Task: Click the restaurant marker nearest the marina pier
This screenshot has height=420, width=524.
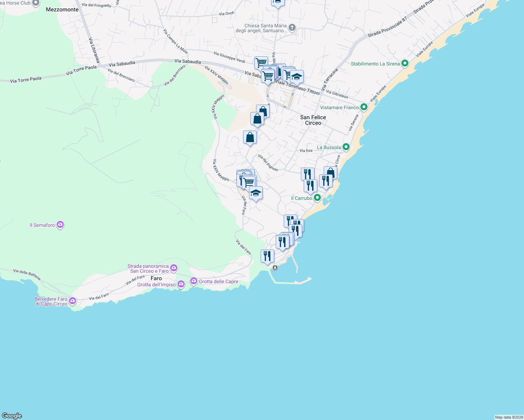Action: [x=267, y=256]
